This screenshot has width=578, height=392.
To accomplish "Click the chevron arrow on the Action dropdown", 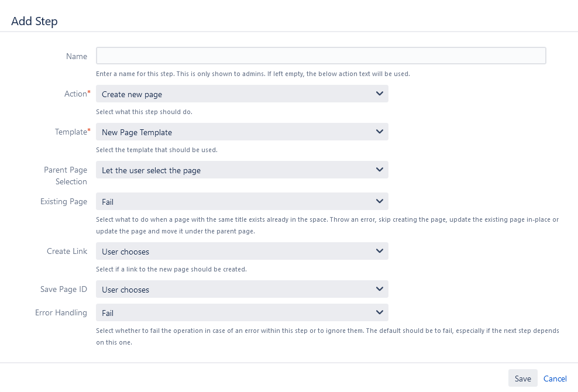I will point(379,94).
